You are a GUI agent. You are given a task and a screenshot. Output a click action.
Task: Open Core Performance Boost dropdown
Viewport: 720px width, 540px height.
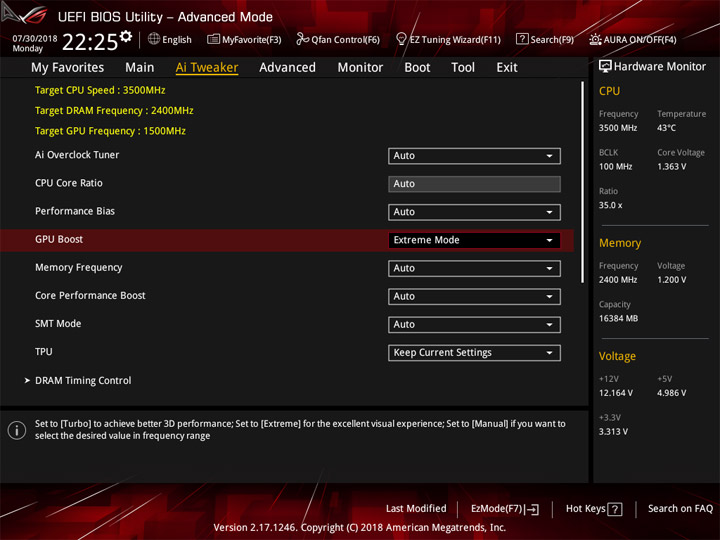[474, 297]
